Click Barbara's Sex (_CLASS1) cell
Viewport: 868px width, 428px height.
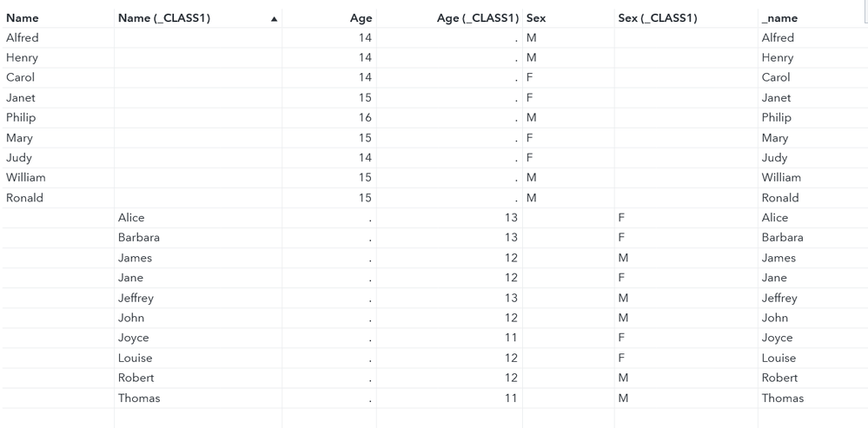pos(622,238)
